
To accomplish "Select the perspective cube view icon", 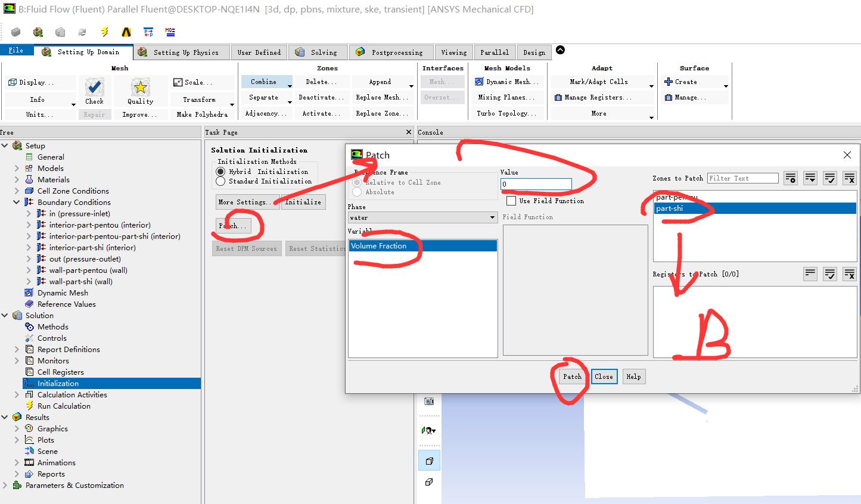I will point(429,461).
